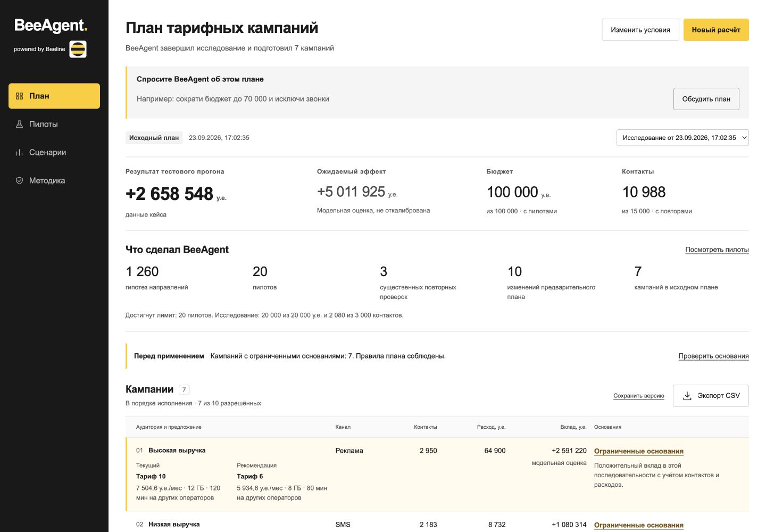
Task: Click the Реклама channel cell
Action: point(349,451)
